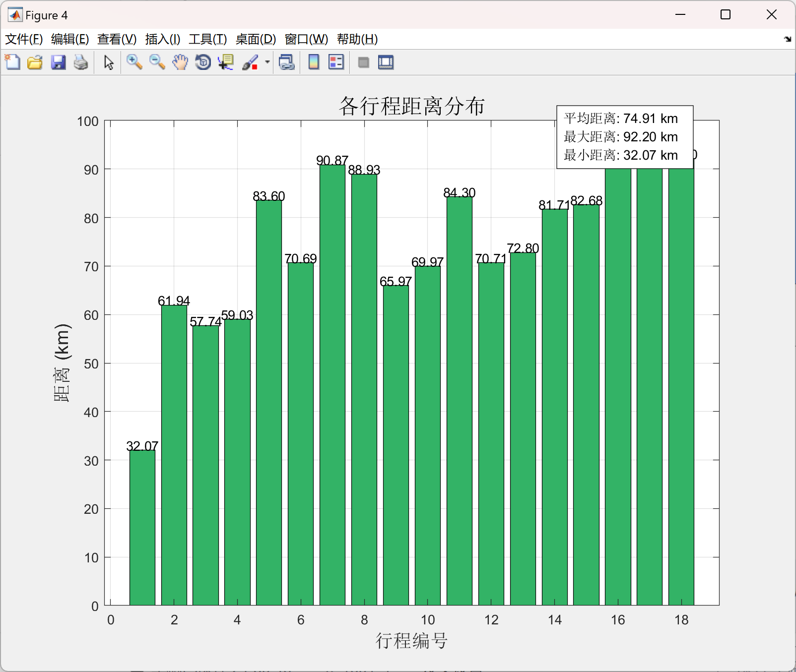Click the Link Plot toolbar icon
The width and height of the screenshot is (796, 672).
click(x=287, y=62)
